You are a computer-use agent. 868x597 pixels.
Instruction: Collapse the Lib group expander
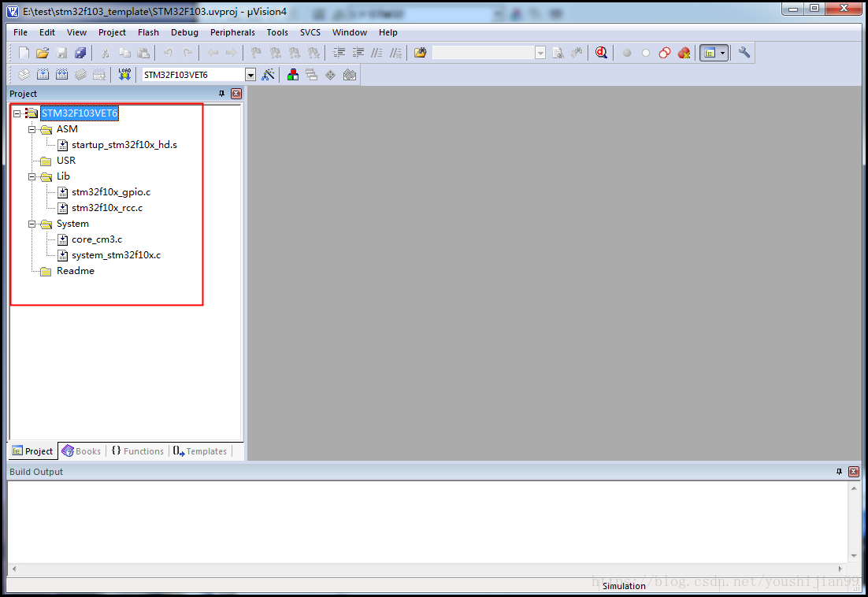32,176
